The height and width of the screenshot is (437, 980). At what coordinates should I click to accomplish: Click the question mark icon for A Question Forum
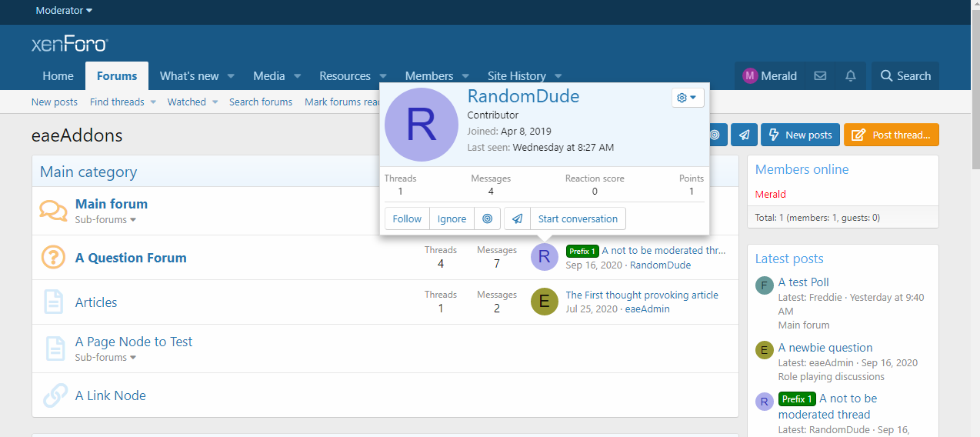tap(53, 258)
